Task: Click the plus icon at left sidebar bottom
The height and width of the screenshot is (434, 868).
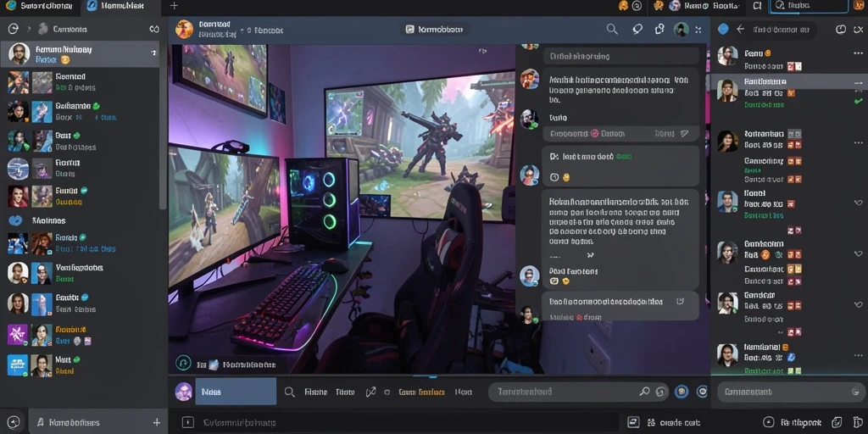Action: pos(157,422)
